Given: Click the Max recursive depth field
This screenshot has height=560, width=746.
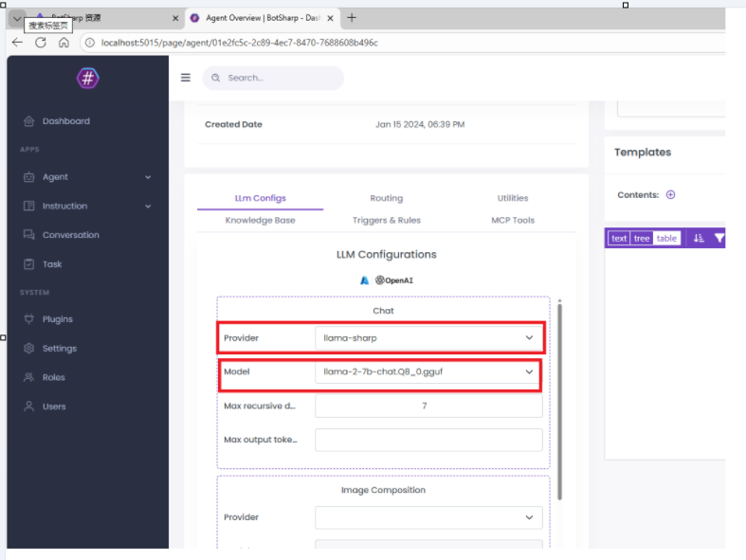Looking at the screenshot, I should tap(428, 406).
